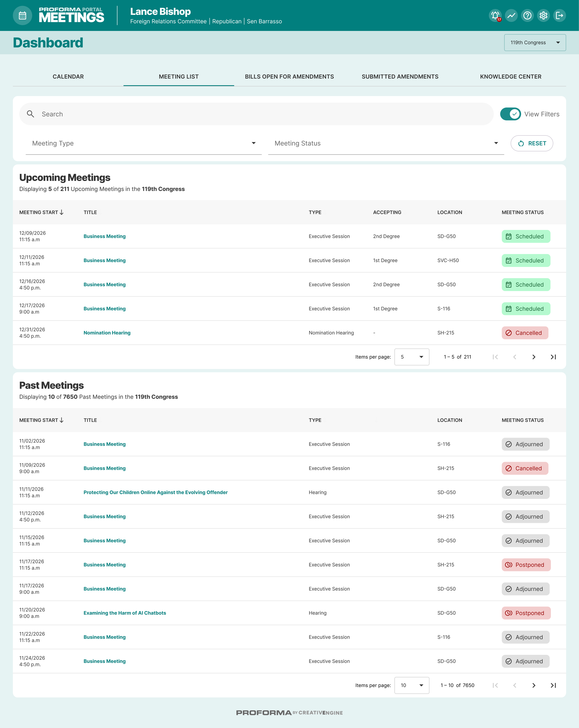The width and height of the screenshot is (579, 728).
Task: Open the notifications bell icon
Action: (495, 16)
